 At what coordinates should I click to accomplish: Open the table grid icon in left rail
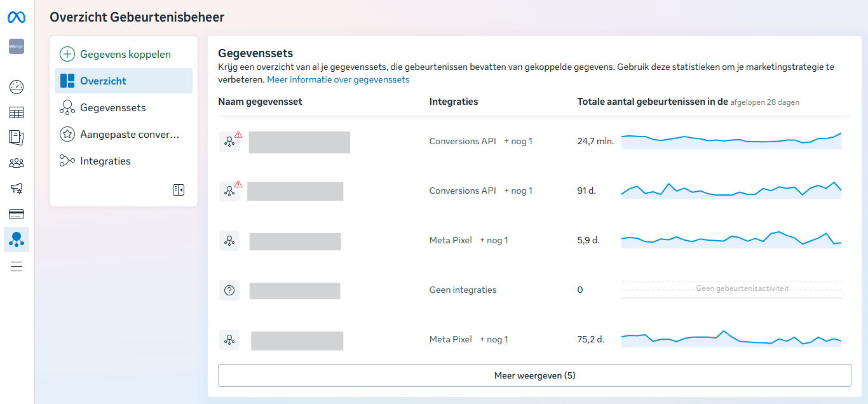tap(17, 113)
